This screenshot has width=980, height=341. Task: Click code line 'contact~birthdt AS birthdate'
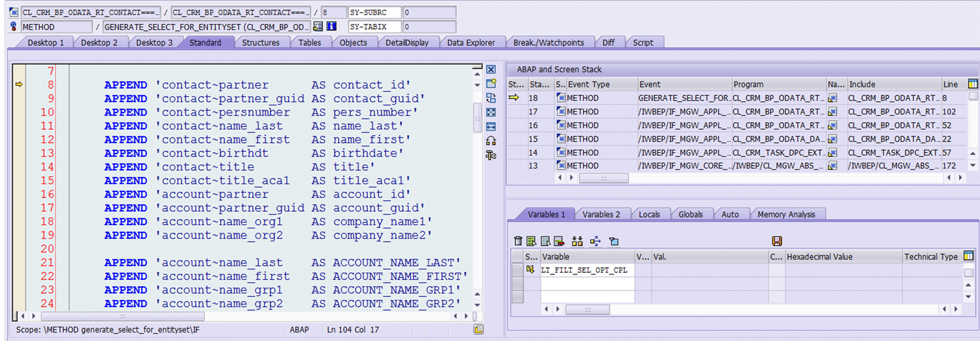click(x=253, y=153)
